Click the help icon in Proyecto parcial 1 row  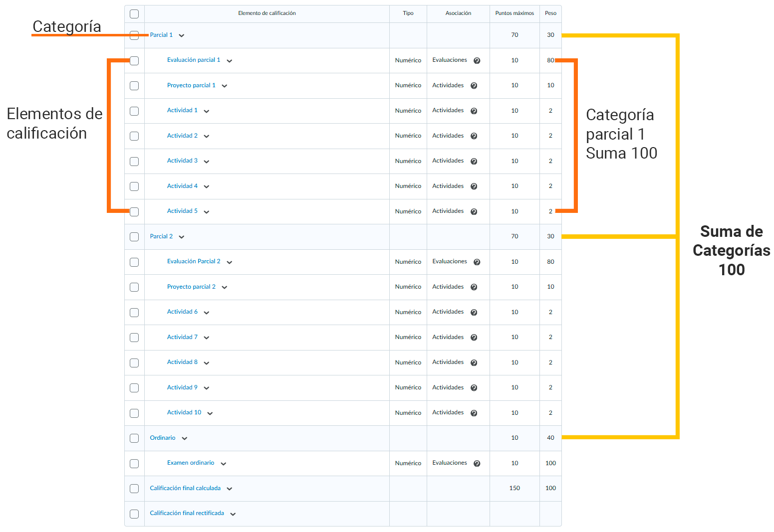tap(474, 86)
